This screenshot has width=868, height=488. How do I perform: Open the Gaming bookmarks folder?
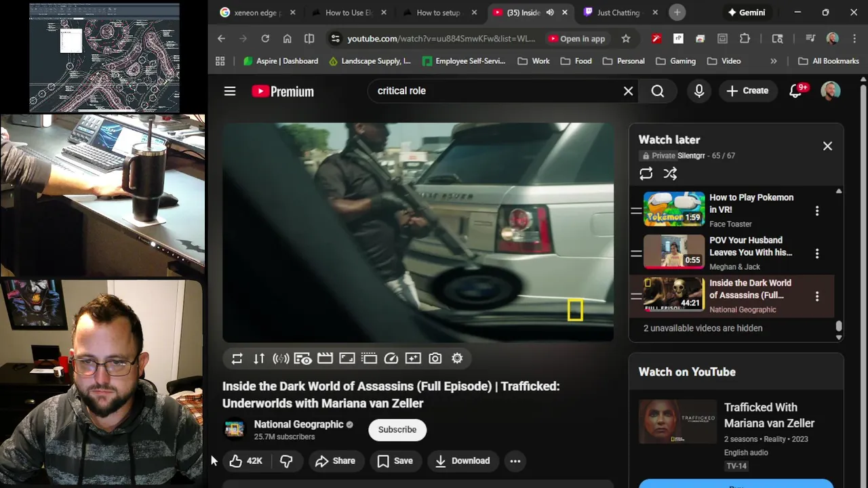(x=676, y=61)
